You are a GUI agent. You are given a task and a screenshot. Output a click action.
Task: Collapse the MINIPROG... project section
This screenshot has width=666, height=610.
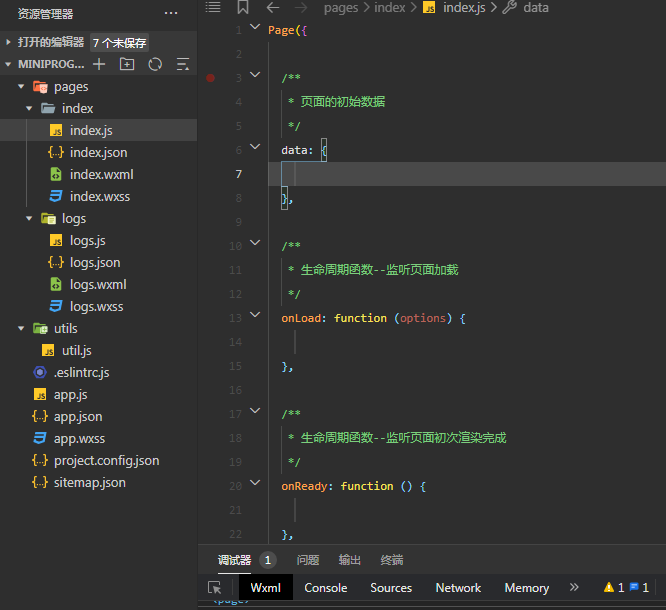pyautogui.click(x=8, y=64)
